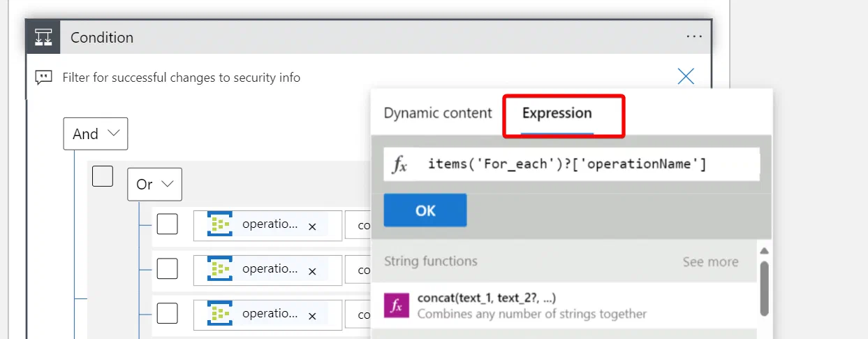Viewport: 868px width, 339px height.
Task: Click See more for String functions
Action: tap(710, 262)
